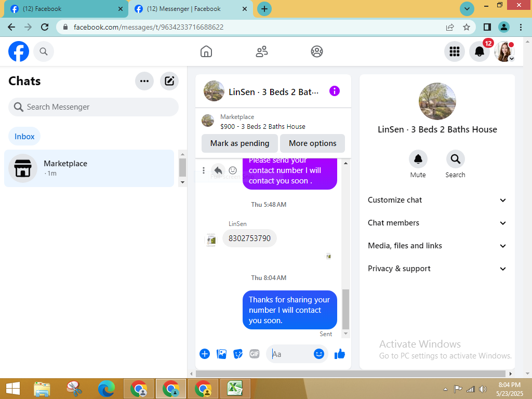Screen dimensions: 532x399
Task: Send a thumbs-up like
Action: (340, 354)
